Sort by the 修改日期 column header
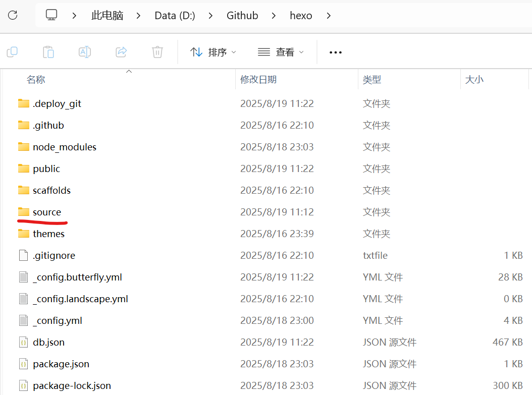This screenshot has height=395, width=532. [258, 79]
